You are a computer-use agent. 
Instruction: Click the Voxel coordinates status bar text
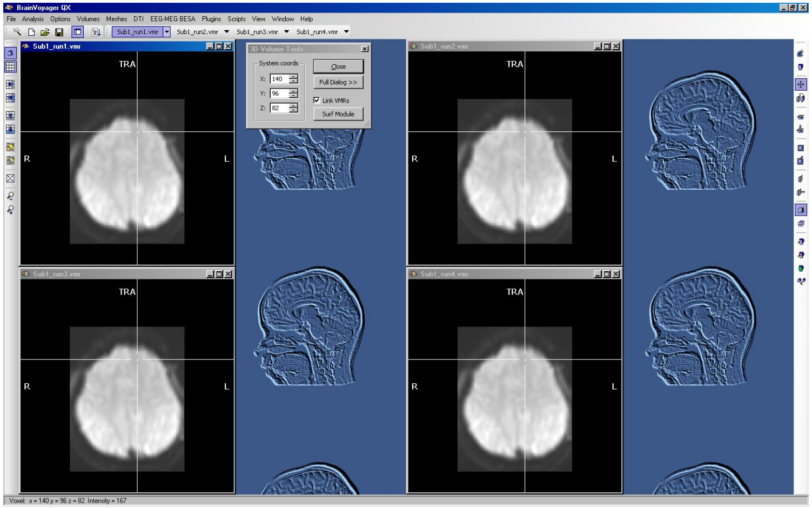coord(68,501)
